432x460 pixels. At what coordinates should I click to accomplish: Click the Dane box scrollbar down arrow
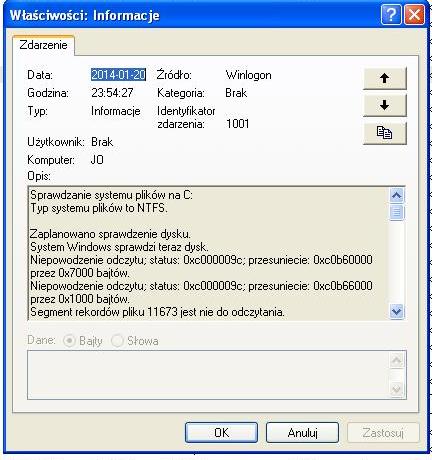coord(397,389)
